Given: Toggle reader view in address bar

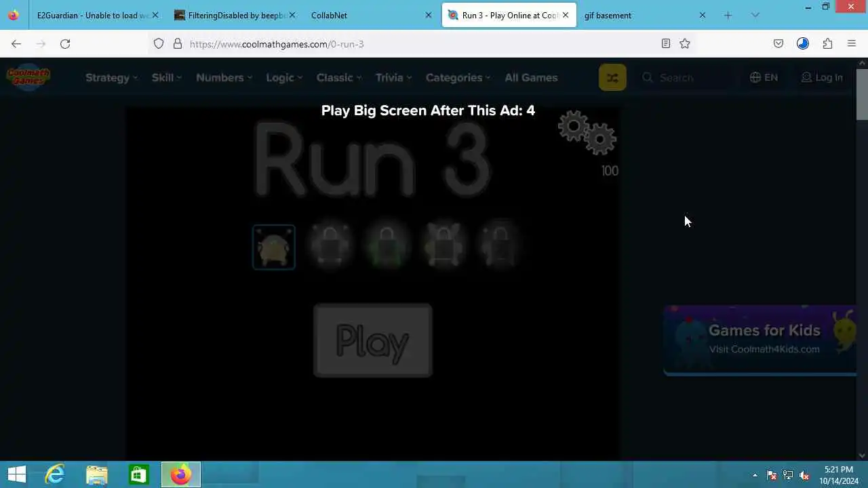Looking at the screenshot, I should coord(666,43).
